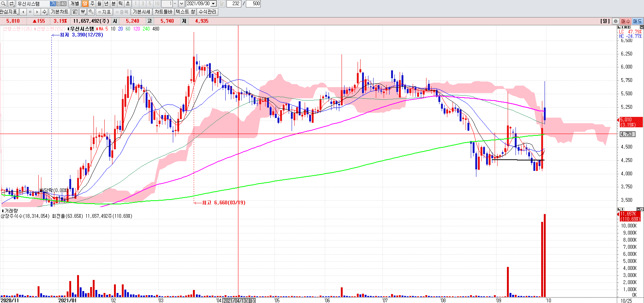The height and width of the screenshot is (303, 644).
Task: Maximize the price chart pane icon
Action: [x=641, y=27]
